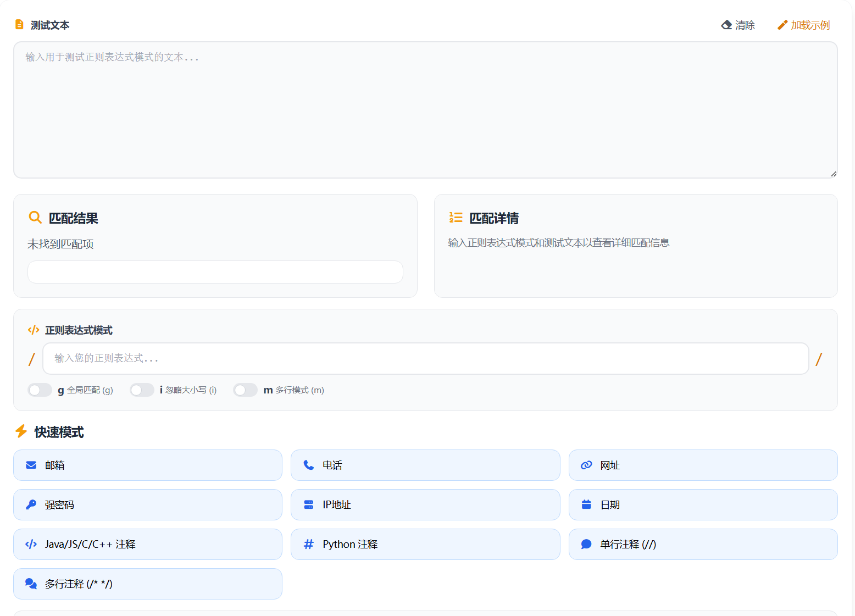The width and height of the screenshot is (855, 616).
Task: Click the envelope icon on 邮箱 pattern
Action: pos(31,465)
